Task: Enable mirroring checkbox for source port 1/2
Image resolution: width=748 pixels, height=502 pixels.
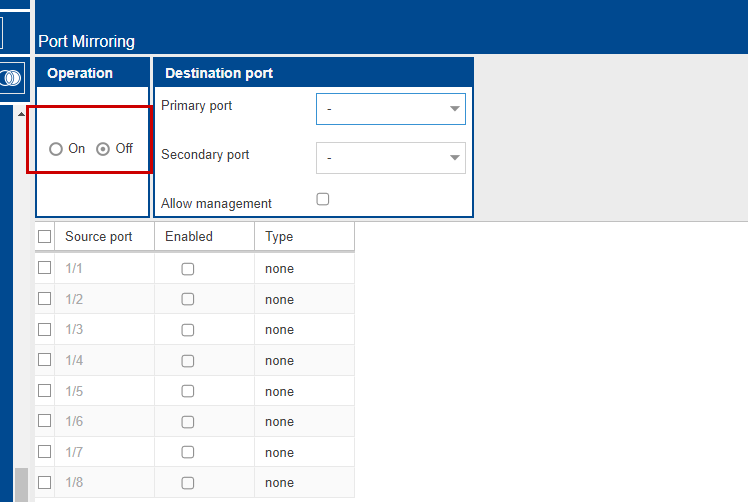Action: (x=188, y=299)
